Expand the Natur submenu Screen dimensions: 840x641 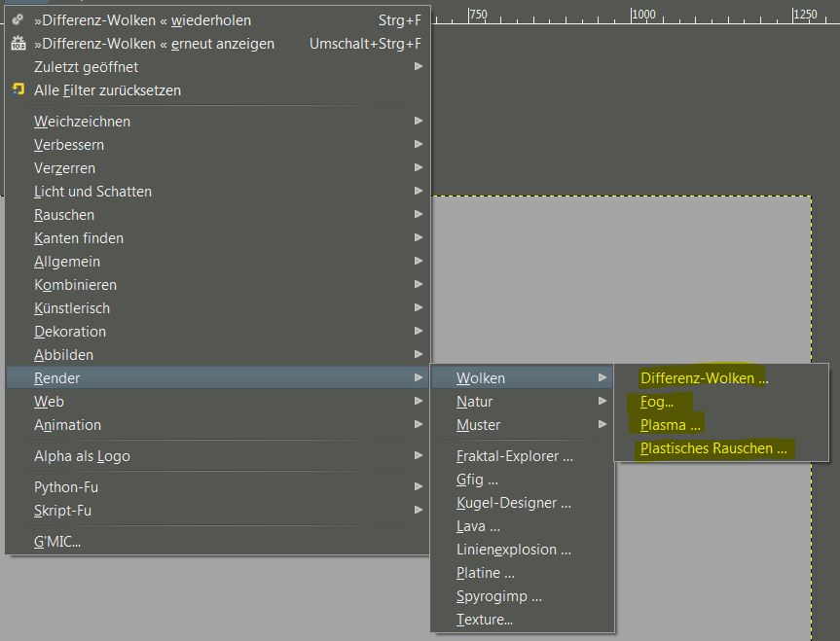coord(475,402)
